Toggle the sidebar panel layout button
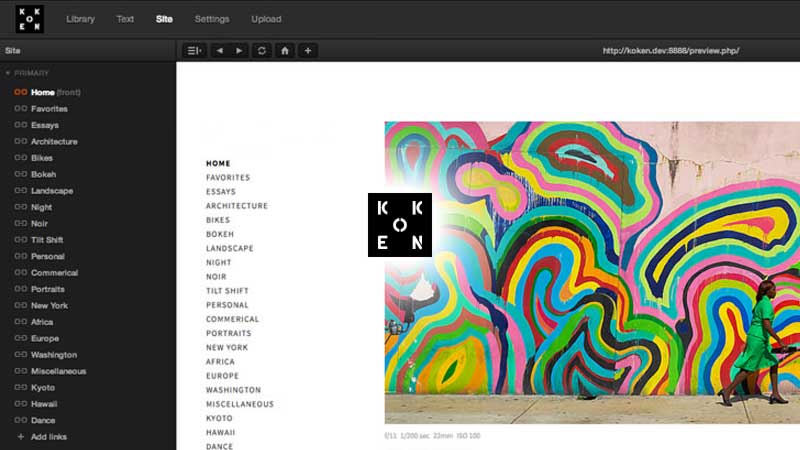800x450 pixels. click(x=194, y=51)
